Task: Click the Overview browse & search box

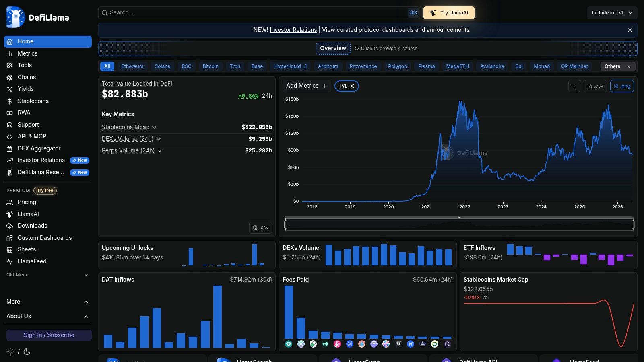Action: point(368,49)
